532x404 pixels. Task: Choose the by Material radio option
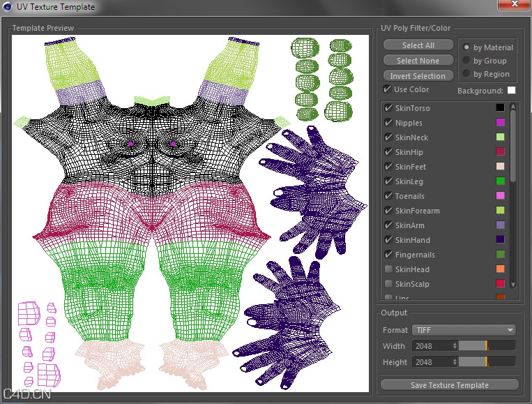(466, 47)
